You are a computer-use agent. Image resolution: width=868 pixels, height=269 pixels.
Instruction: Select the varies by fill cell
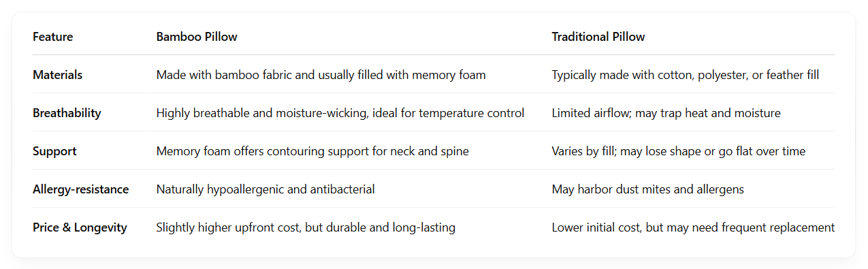point(679,151)
